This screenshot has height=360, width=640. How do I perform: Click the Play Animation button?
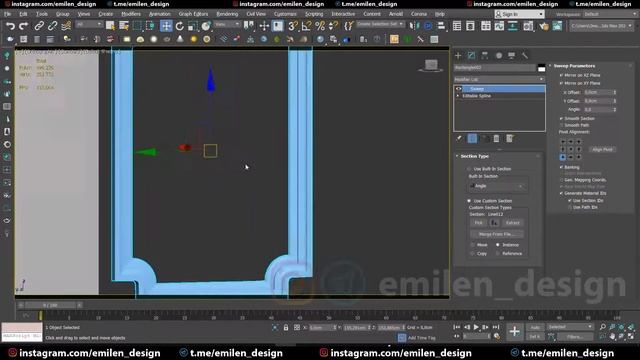476,327
